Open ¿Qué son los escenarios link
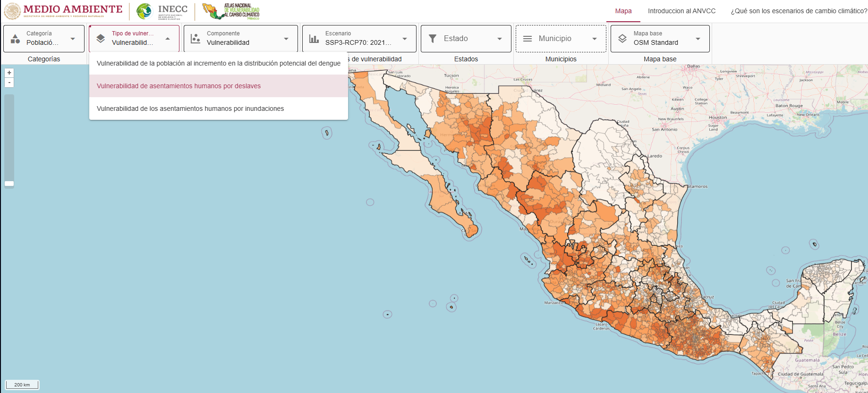The width and height of the screenshot is (868, 393). click(x=798, y=11)
